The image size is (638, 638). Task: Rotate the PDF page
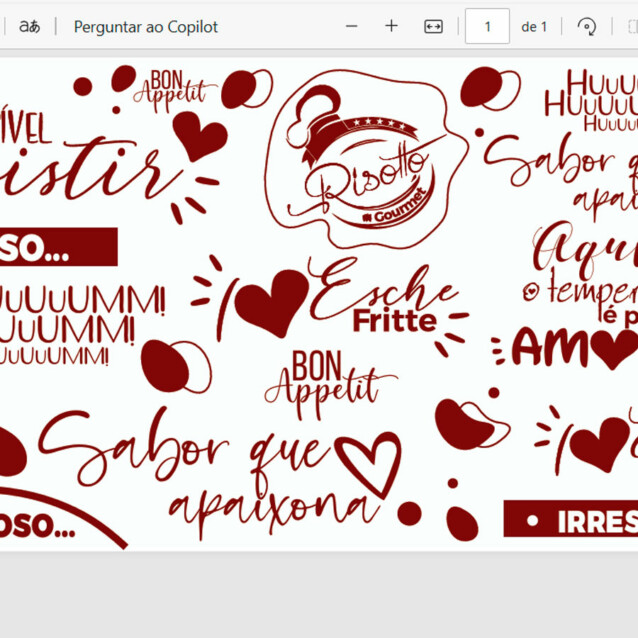coord(588,27)
